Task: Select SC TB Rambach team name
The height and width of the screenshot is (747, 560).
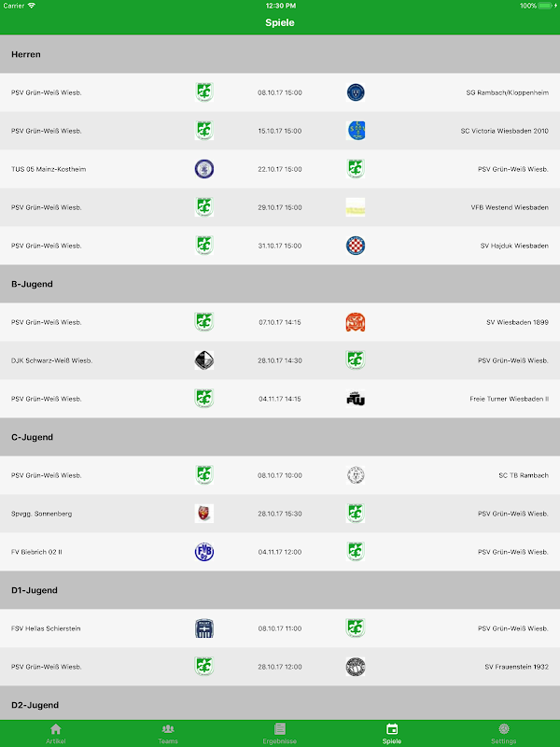Action: pos(523,475)
